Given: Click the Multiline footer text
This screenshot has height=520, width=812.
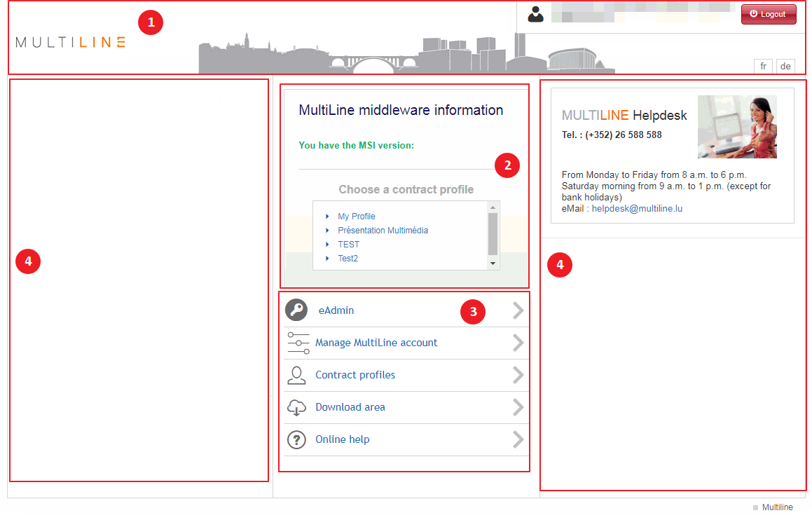Looking at the screenshot, I should 777,507.
